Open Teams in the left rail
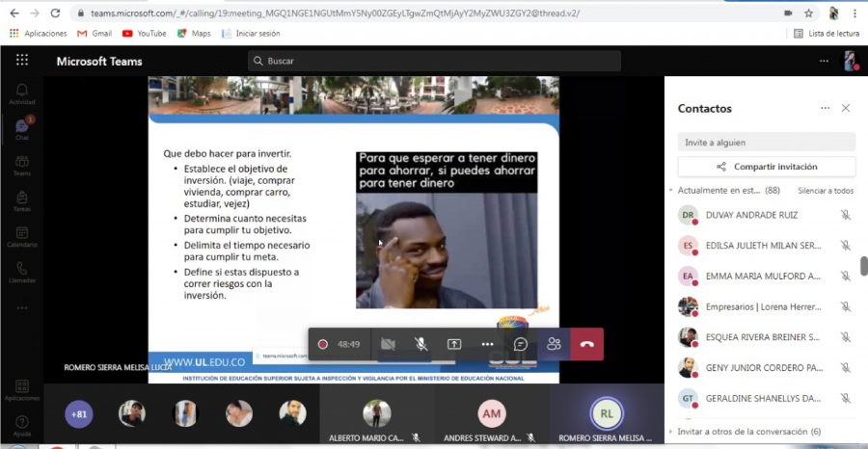The width and height of the screenshot is (868, 449). (21, 166)
